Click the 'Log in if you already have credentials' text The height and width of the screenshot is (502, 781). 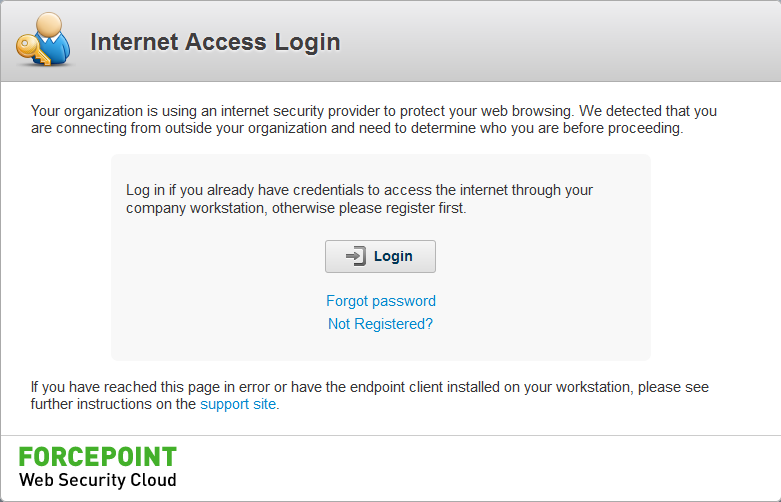pyautogui.click(x=359, y=190)
